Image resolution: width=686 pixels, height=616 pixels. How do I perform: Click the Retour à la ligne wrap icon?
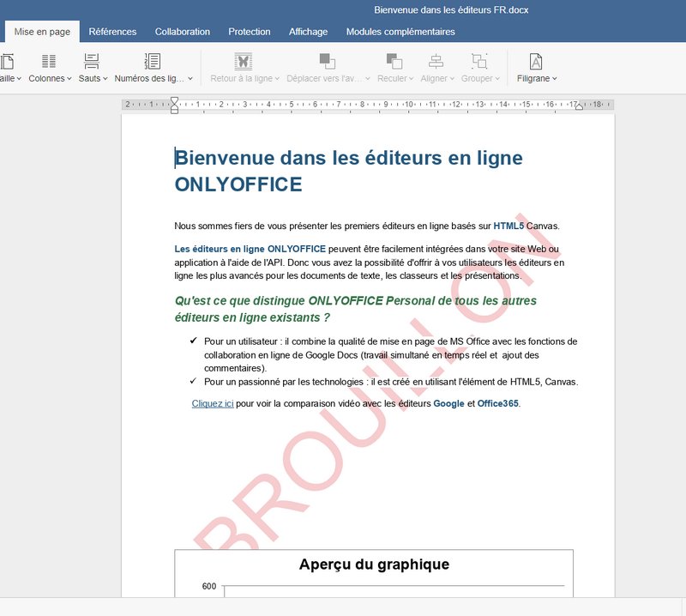tap(244, 61)
